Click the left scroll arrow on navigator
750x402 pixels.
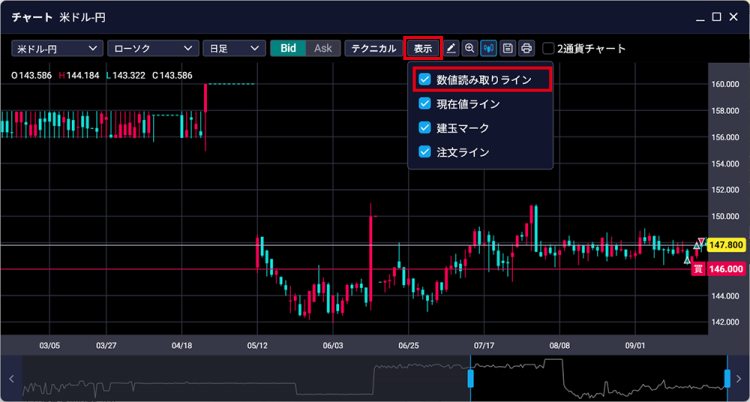pyautogui.click(x=11, y=379)
